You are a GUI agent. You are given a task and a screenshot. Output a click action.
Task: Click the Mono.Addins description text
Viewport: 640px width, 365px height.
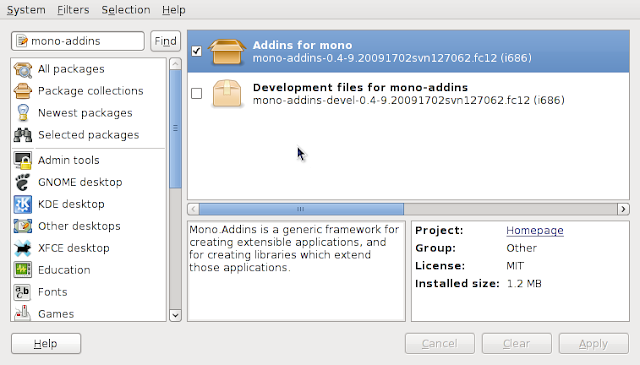[x=294, y=248]
